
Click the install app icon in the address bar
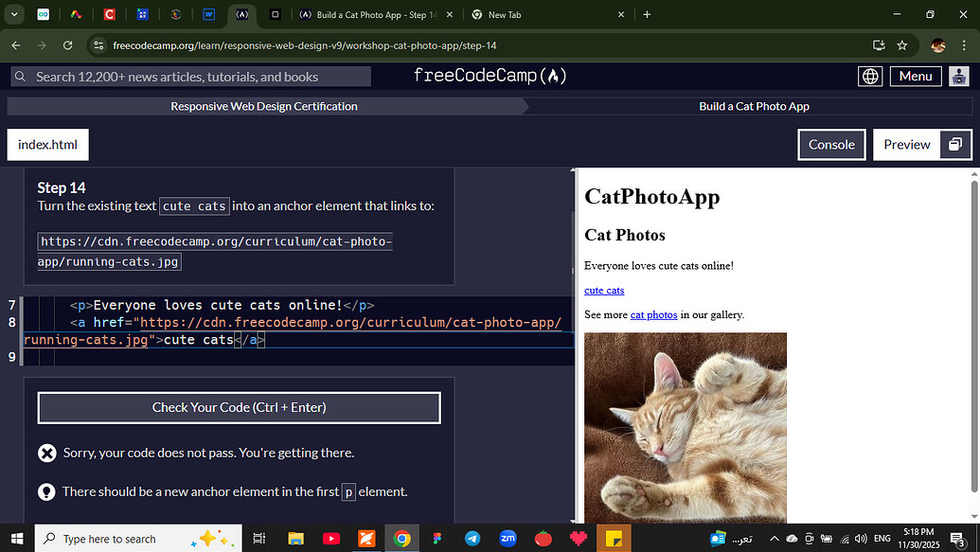[x=879, y=45]
